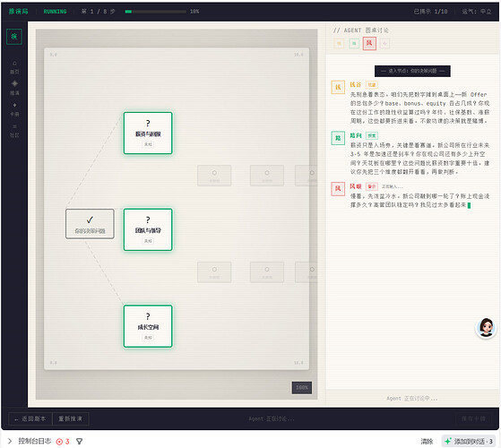
Task: Select the green agent avatar chip
Action: (x=354, y=43)
